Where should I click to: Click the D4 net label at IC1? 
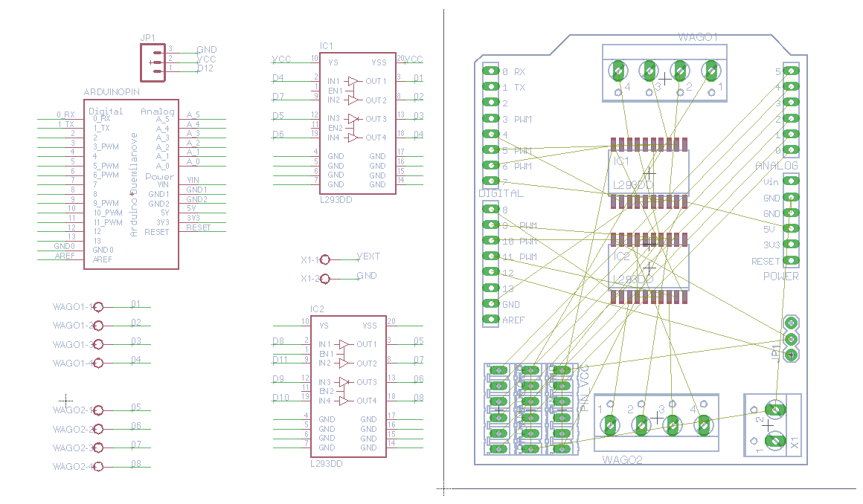(x=278, y=78)
